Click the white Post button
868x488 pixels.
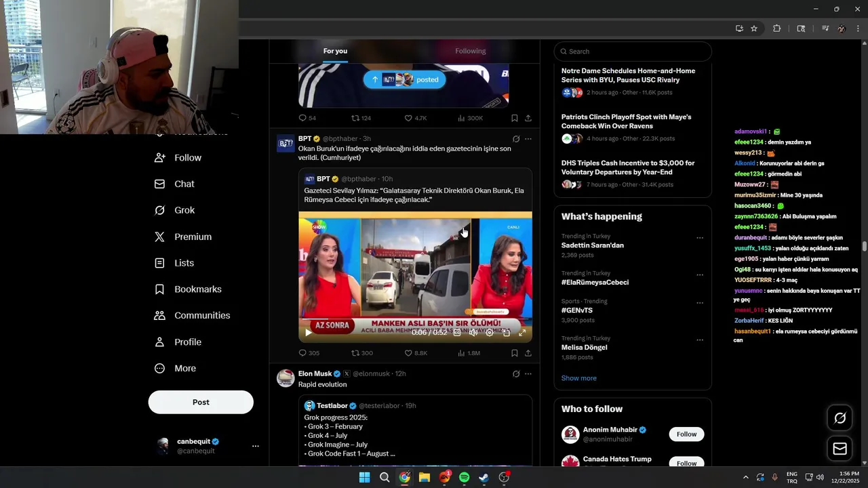[201, 402]
